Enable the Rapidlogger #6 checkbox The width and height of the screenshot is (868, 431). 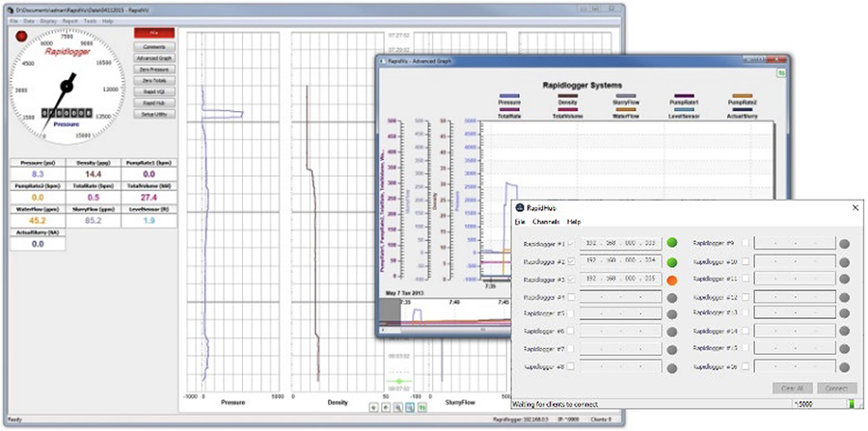(571, 331)
